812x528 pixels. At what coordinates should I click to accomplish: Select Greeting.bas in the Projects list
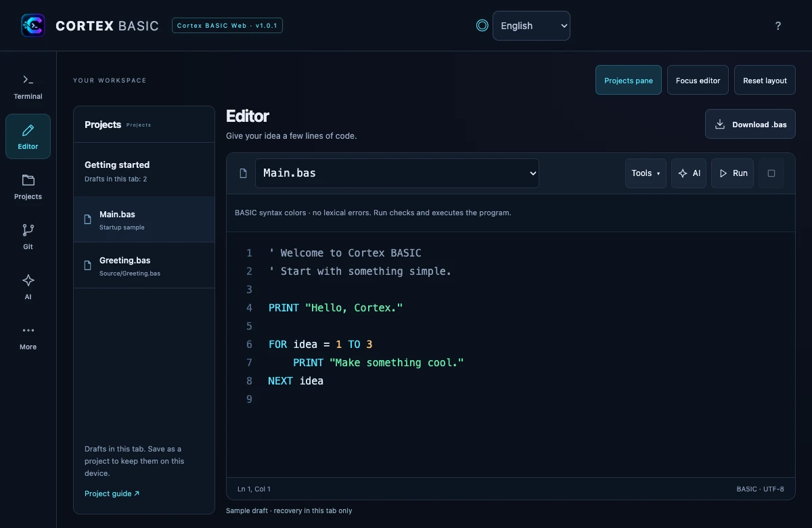(x=144, y=265)
